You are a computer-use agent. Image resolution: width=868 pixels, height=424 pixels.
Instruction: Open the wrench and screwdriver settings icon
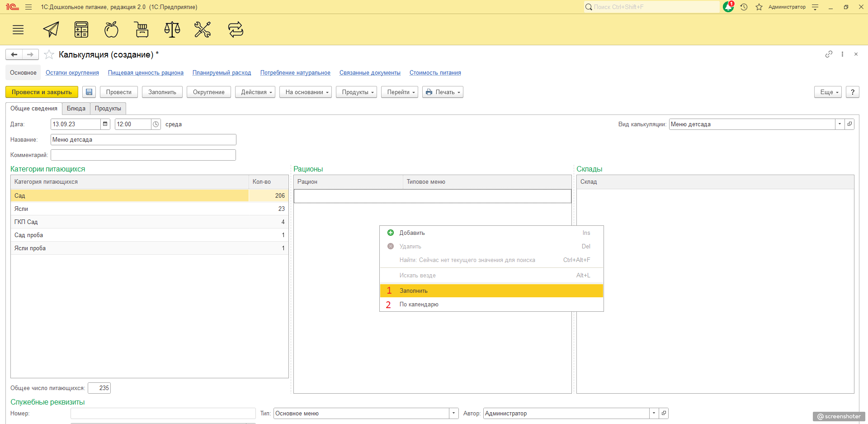tap(203, 30)
